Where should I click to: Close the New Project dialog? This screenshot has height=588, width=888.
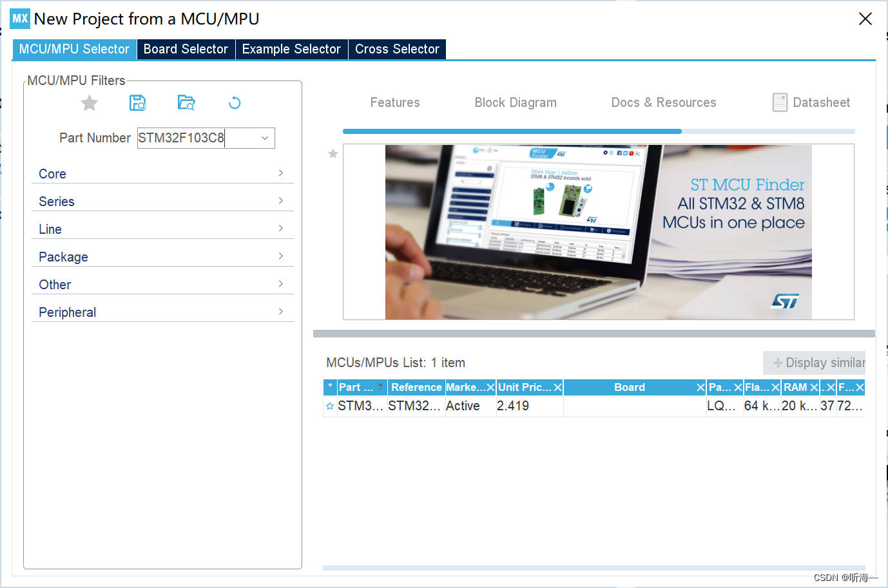coord(865,19)
